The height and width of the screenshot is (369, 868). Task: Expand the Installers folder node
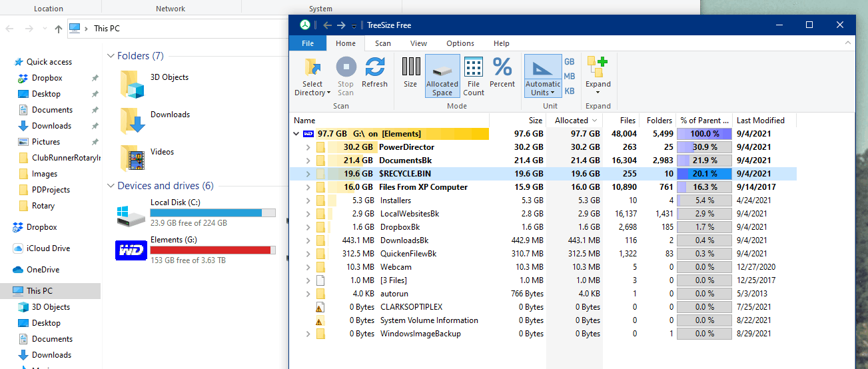coord(308,200)
